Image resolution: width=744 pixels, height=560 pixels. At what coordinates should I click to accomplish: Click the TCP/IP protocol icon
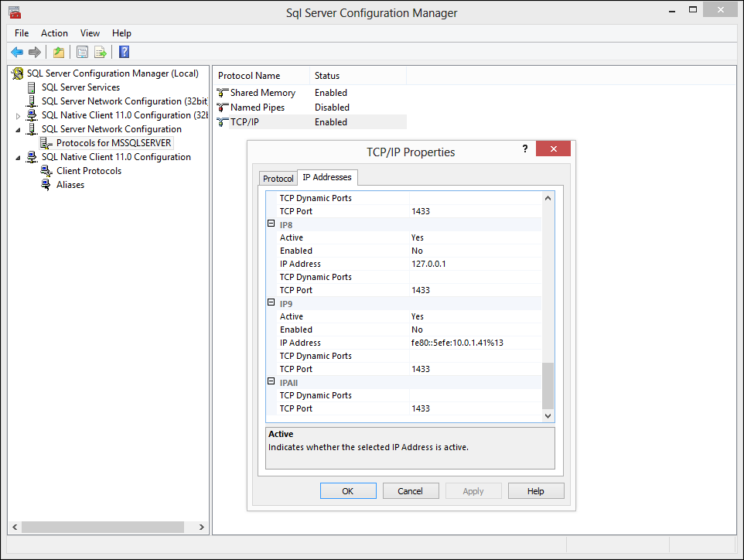pos(223,122)
